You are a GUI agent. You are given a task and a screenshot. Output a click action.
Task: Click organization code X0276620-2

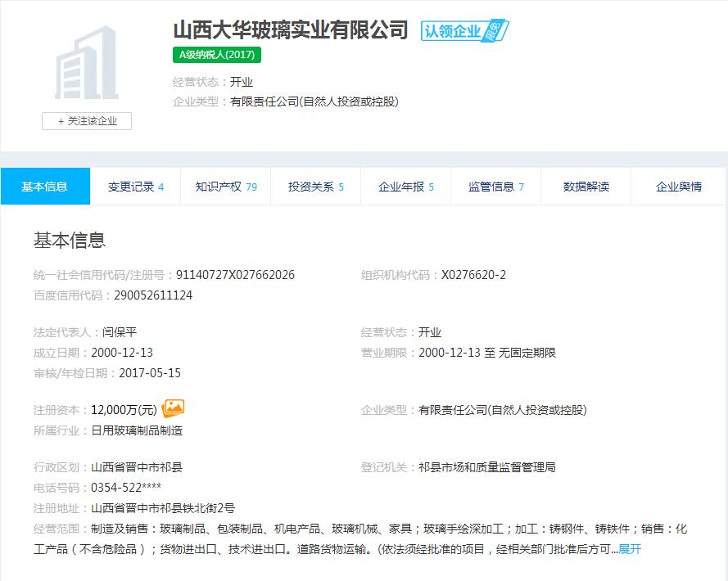pos(473,275)
